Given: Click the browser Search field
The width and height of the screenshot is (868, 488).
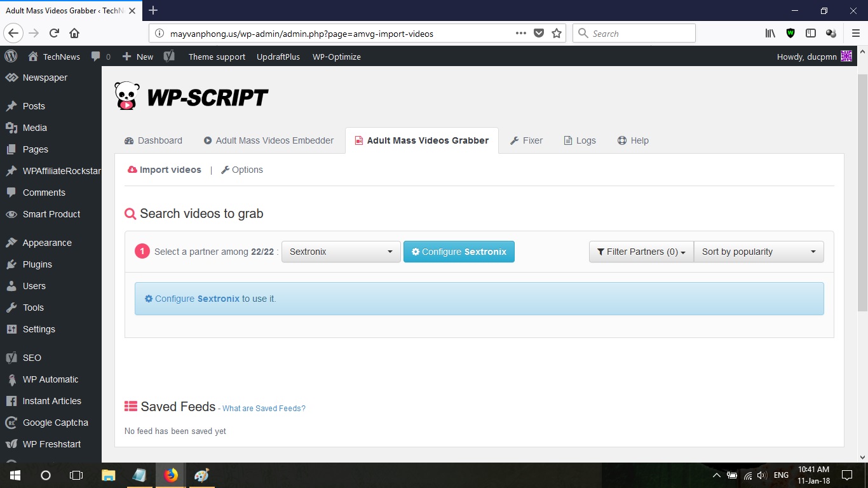Looking at the screenshot, I should (x=634, y=34).
